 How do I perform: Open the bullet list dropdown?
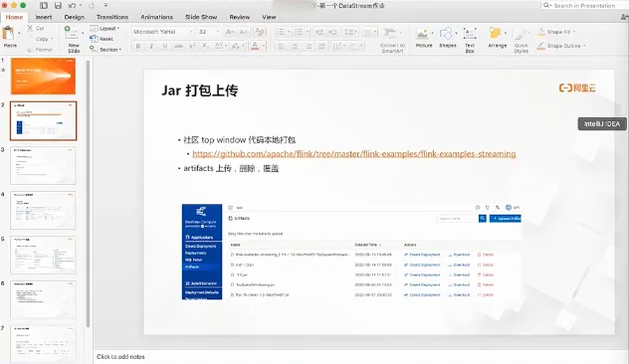point(289,32)
